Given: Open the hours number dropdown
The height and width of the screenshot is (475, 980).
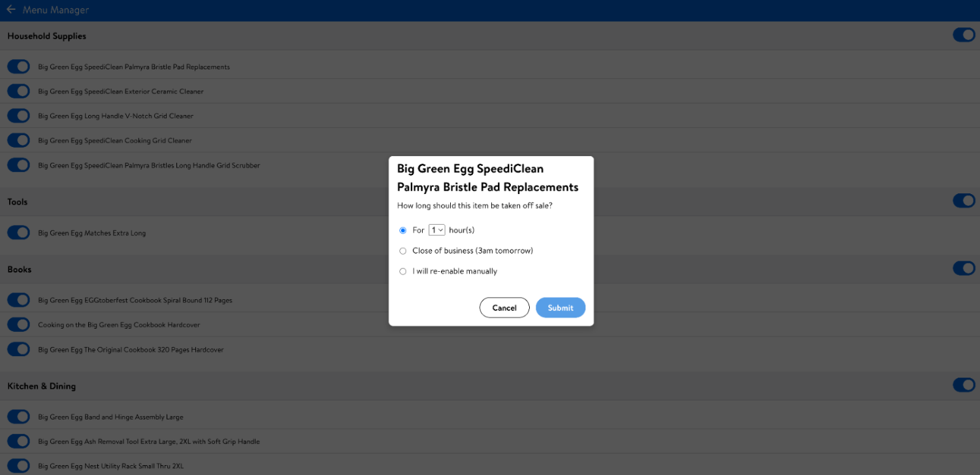Looking at the screenshot, I should 436,230.
